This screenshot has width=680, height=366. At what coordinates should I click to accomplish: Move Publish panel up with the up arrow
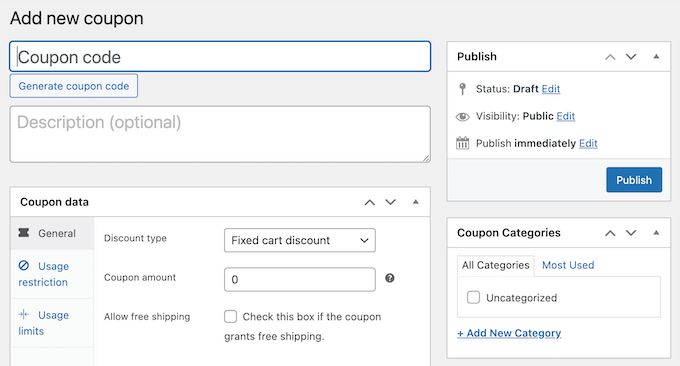(x=610, y=57)
